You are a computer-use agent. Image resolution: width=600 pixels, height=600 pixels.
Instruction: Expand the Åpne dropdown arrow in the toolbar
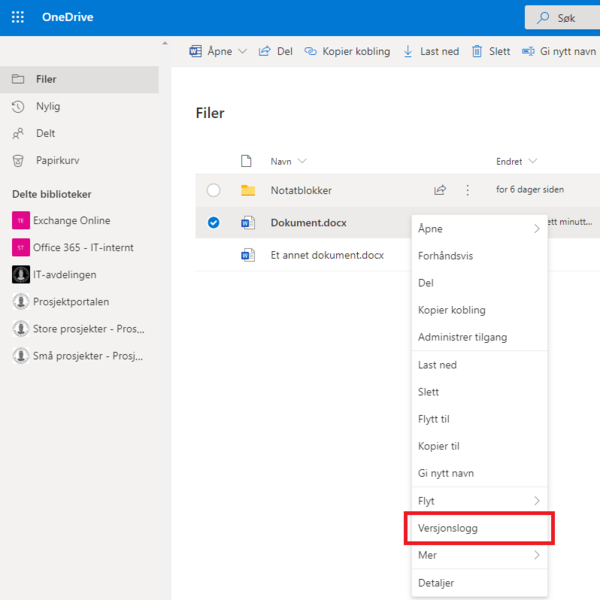243,51
